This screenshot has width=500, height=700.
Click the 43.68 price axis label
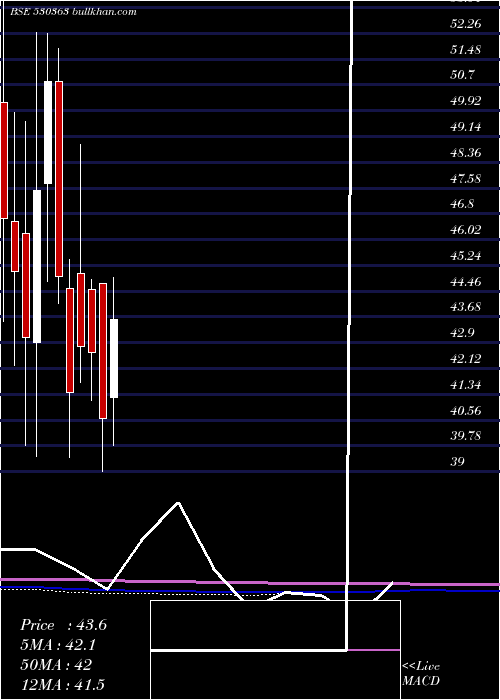coord(466,307)
